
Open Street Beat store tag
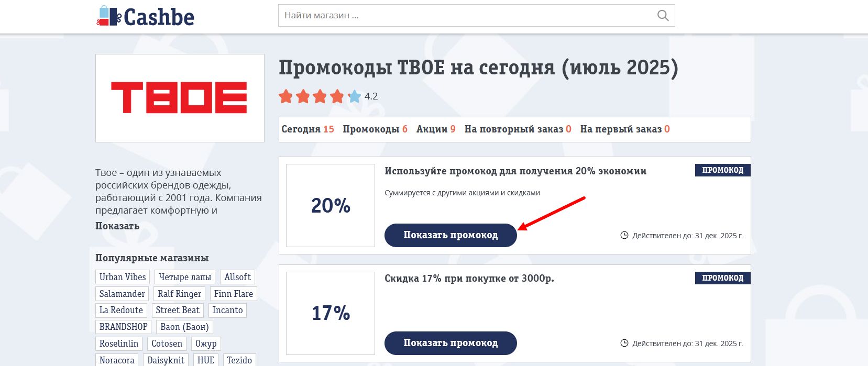pos(178,310)
